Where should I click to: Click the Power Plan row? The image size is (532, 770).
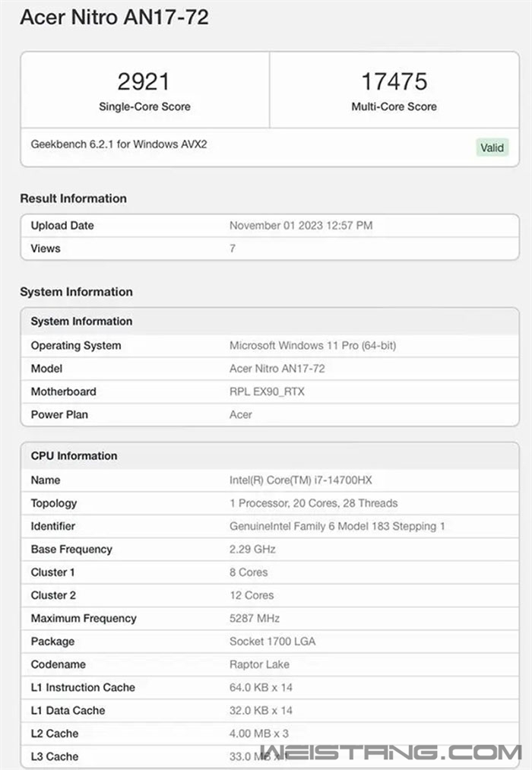(x=270, y=414)
